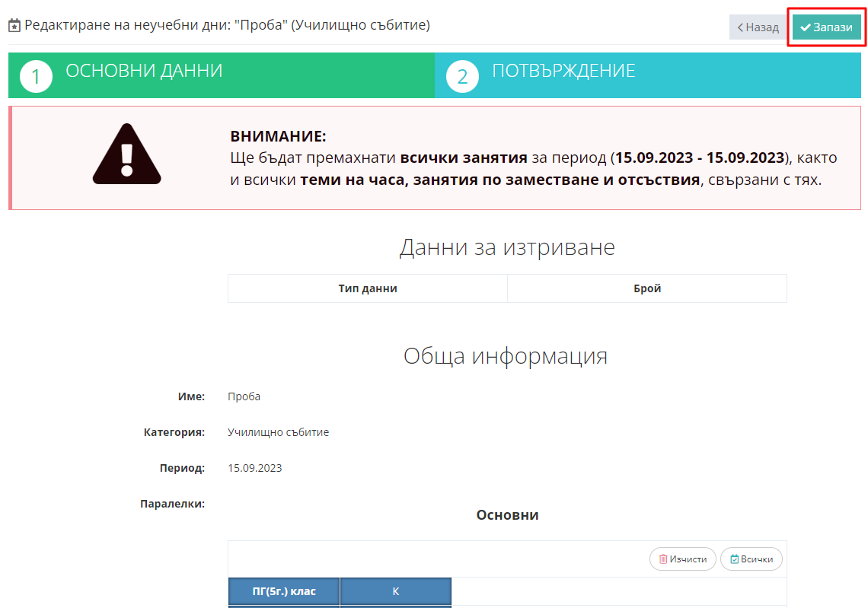Click the Обща информация heading

506,356
